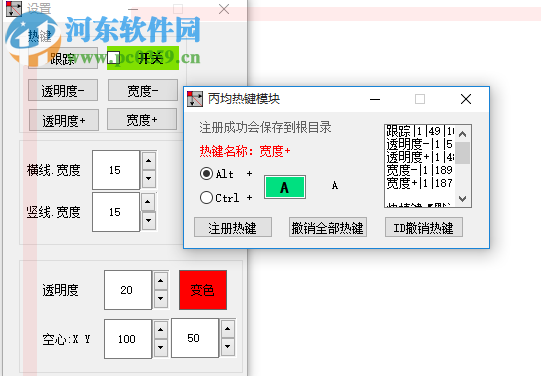Click the green A hotkey key box
The image size is (541, 376).
pos(285,187)
